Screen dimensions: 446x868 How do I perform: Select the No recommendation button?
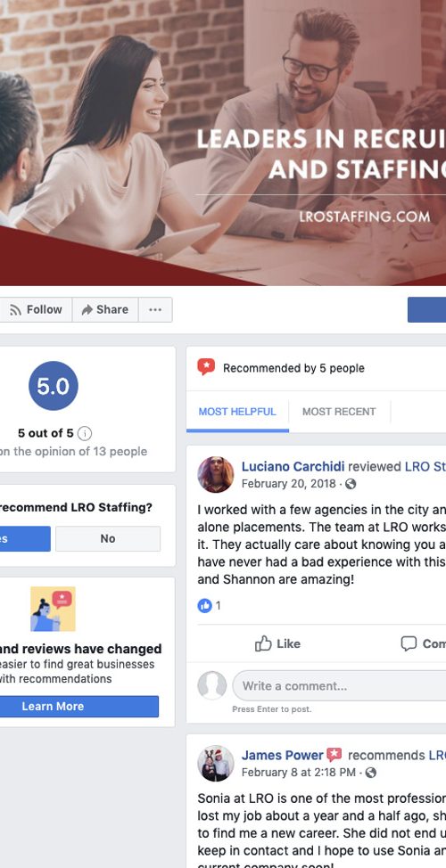pos(107,538)
